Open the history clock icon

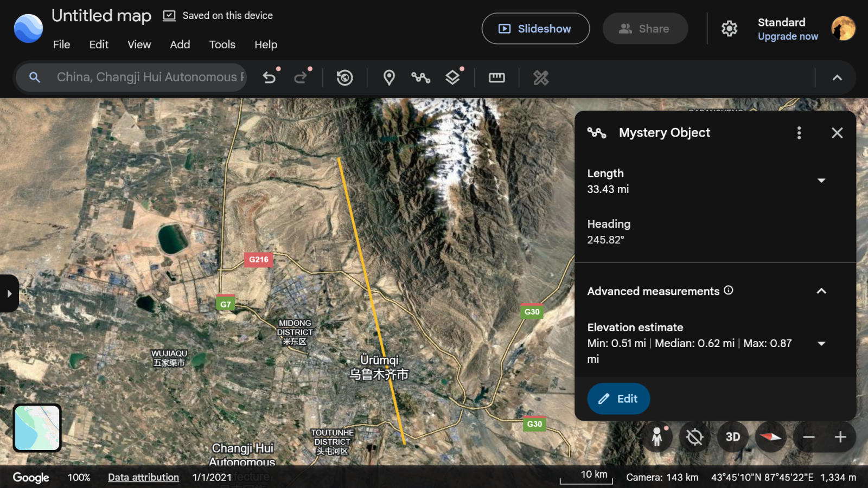[344, 78]
